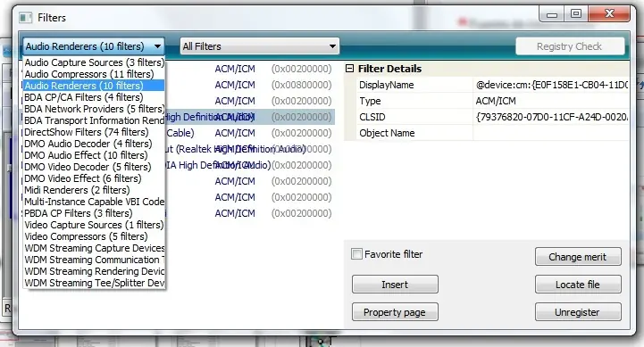Select Video Compressors (5 filters)

pyautogui.click(x=94, y=236)
